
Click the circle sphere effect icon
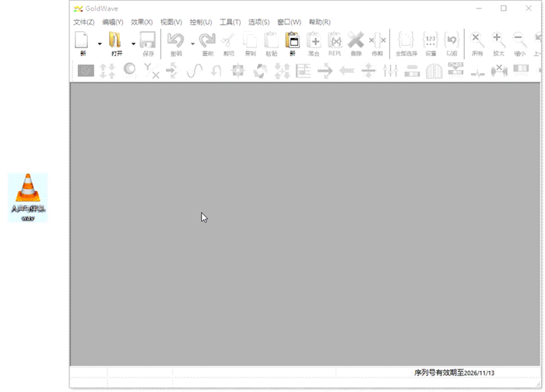coord(129,69)
